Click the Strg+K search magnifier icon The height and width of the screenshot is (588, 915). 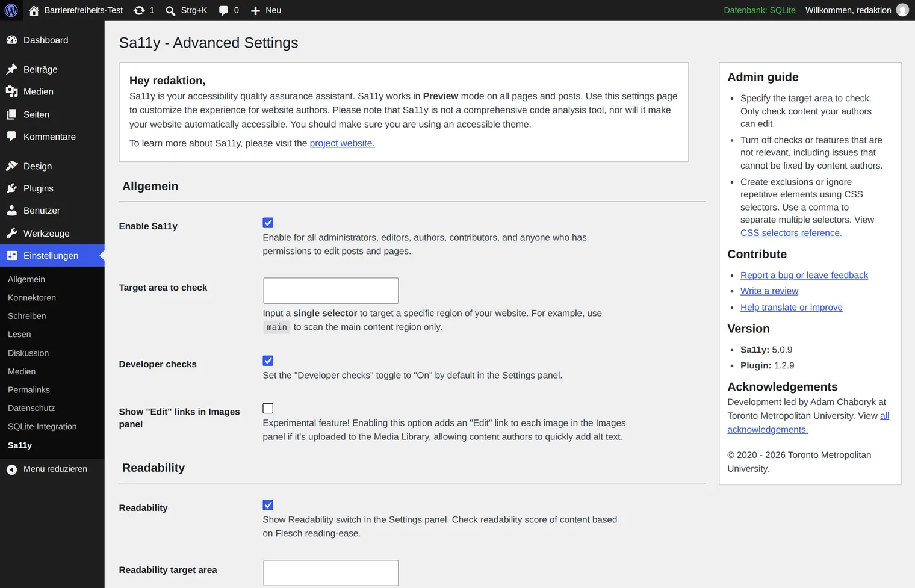pyautogui.click(x=170, y=10)
